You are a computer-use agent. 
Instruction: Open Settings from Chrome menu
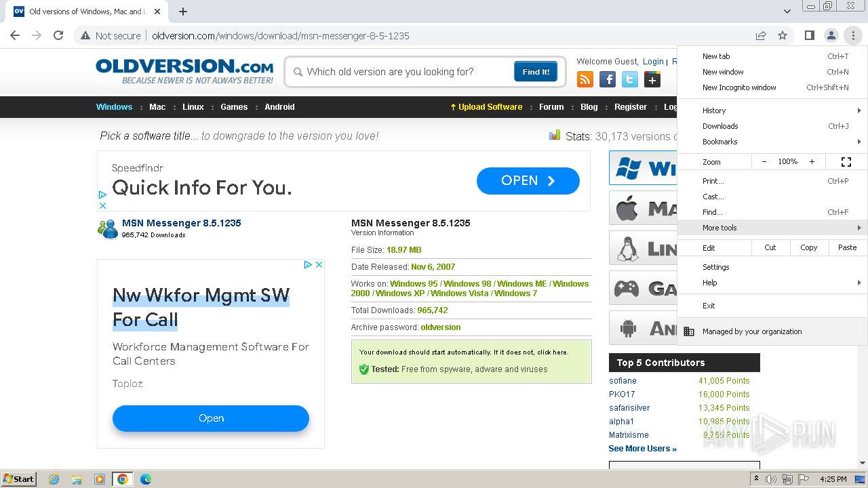tap(772, 267)
